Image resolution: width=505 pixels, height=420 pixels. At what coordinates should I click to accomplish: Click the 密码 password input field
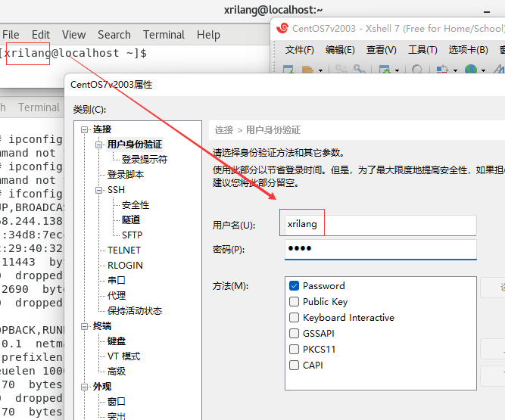(x=380, y=250)
